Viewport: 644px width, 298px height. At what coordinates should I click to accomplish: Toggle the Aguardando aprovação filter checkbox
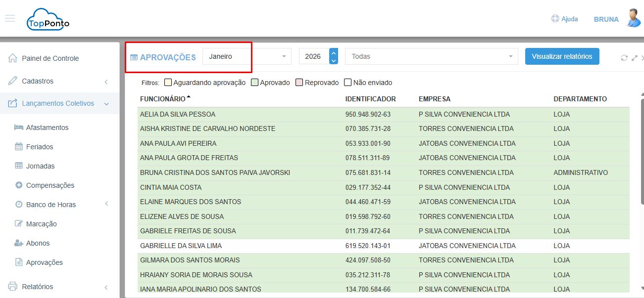point(168,83)
